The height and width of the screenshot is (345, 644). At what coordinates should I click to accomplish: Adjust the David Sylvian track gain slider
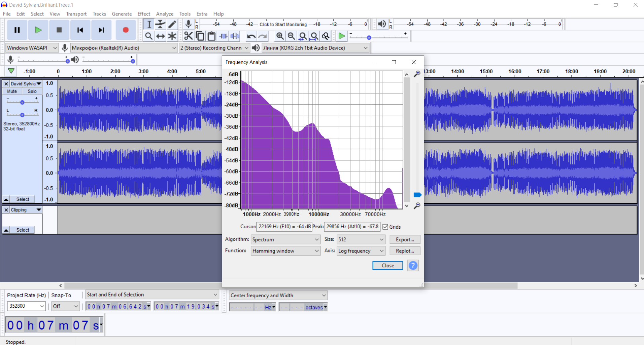tap(22, 102)
